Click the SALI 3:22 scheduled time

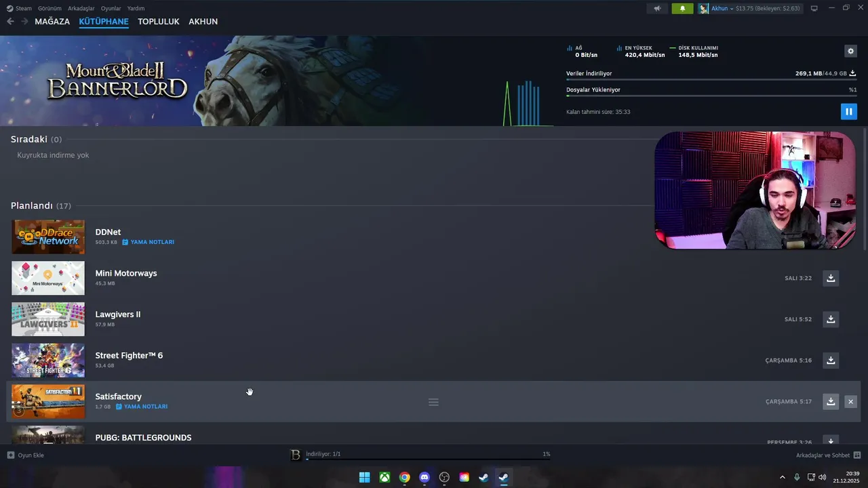click(x=798, y=279)
